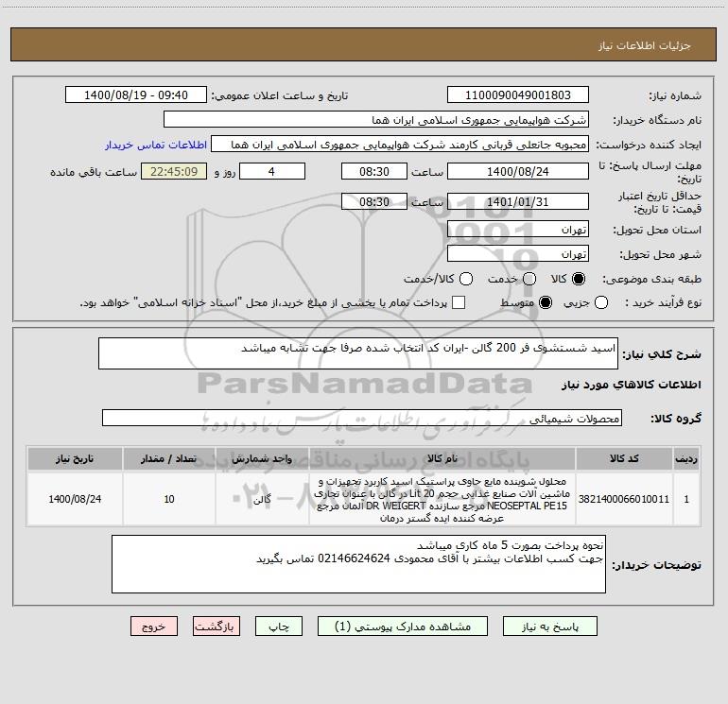Click product code 3821400066010011 cell
This screenshot has width=728, height=704.
click(x=624, y=499)
